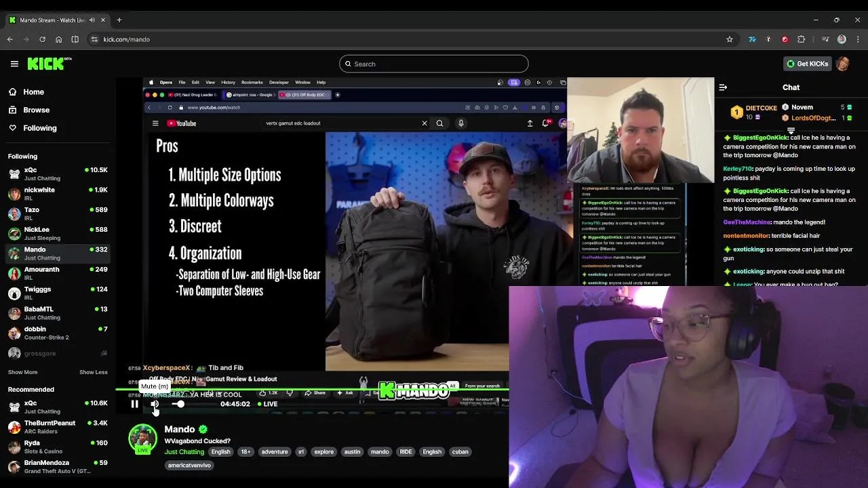Click nontentmonitor username in chat
868x488 pixels.
click(x=746, y=236)
